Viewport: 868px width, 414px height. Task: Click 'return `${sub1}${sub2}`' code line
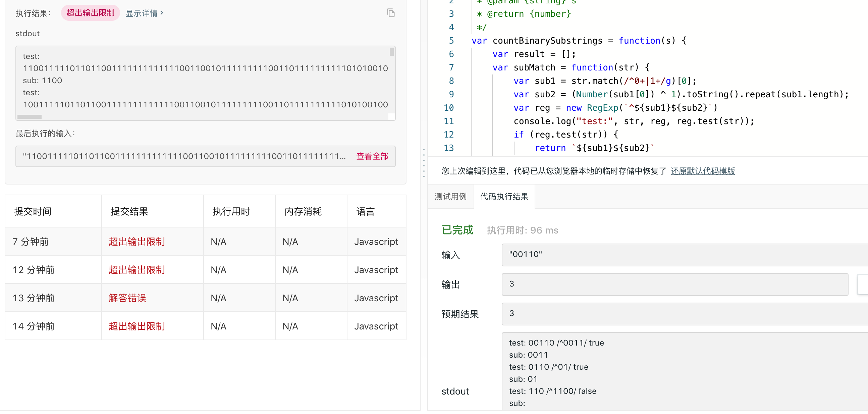click(x=594, y=148)
